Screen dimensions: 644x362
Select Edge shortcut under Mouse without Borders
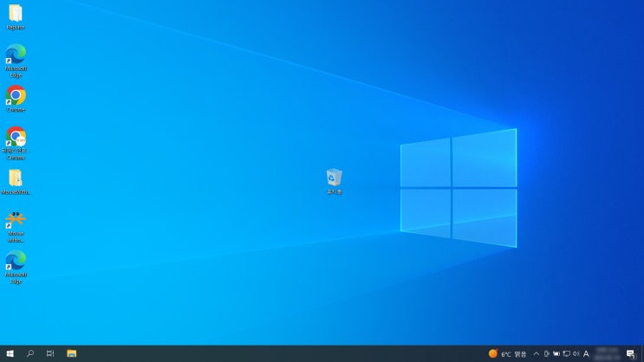[16, 268]
